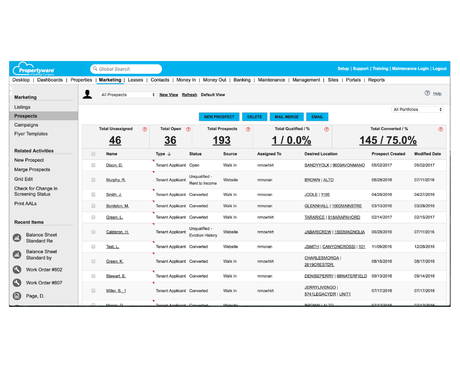
Task: Check the box for Bordelon, M. row
Action: (x=93, y=206)
